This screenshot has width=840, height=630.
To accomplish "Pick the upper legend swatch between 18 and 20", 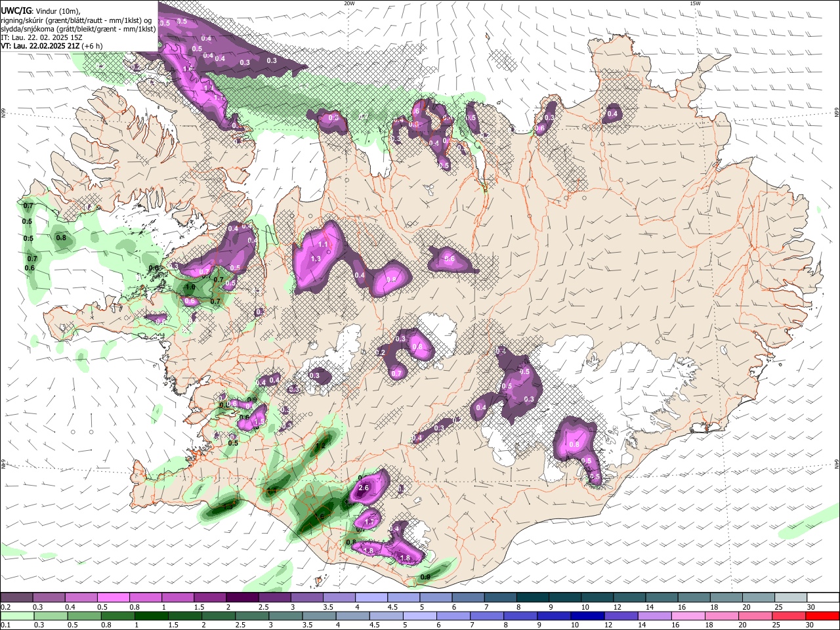I will pos(726,598).
